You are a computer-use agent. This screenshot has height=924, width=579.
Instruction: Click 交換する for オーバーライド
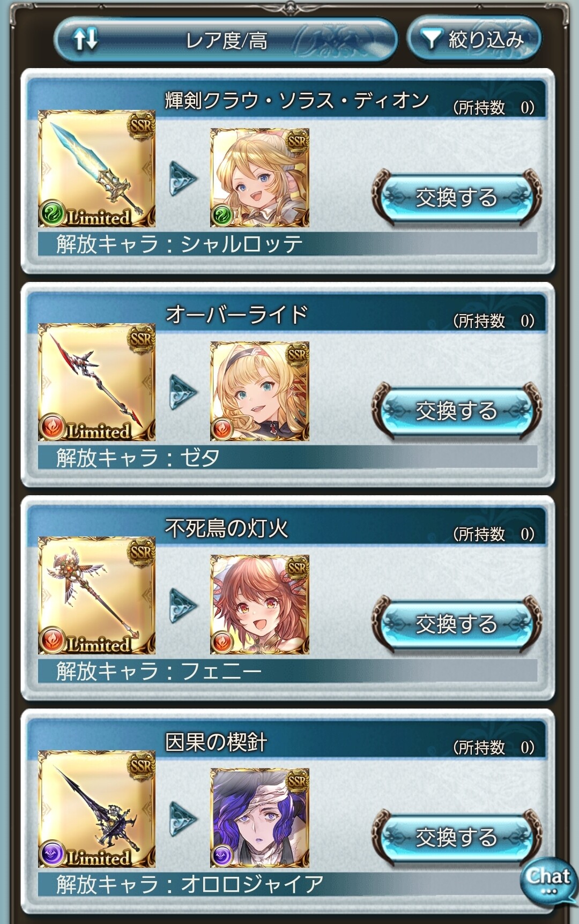[x=456, y=411]
